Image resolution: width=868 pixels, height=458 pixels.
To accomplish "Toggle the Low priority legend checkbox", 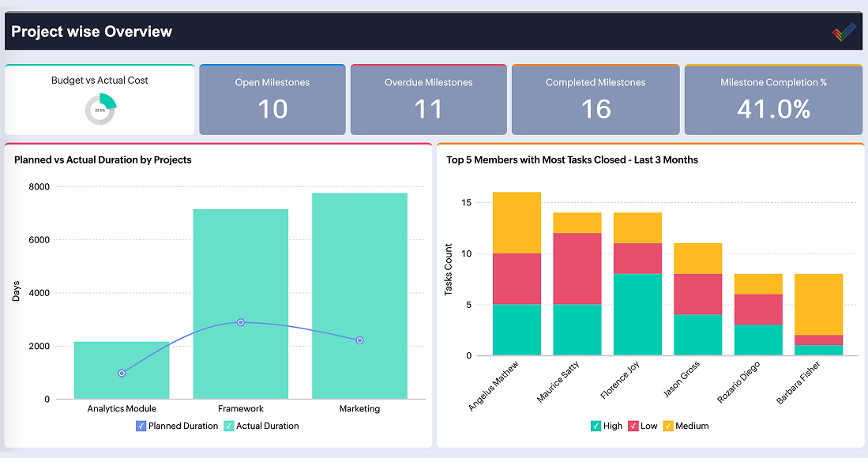I will (x=633, y=426).
